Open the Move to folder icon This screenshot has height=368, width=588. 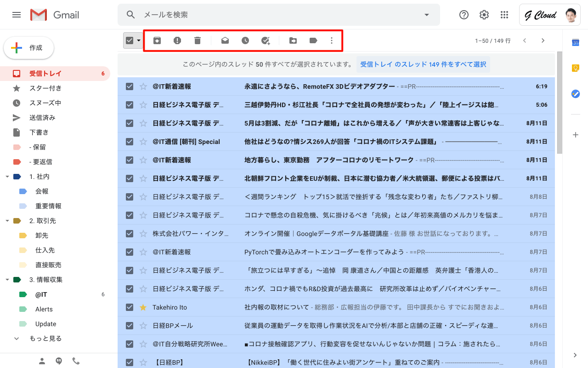click(293, 40)
